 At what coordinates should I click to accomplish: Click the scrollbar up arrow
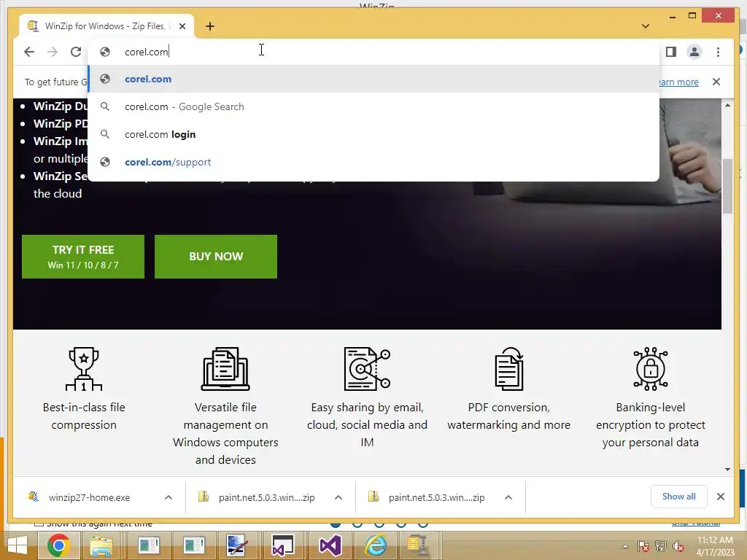pos(727,105)
